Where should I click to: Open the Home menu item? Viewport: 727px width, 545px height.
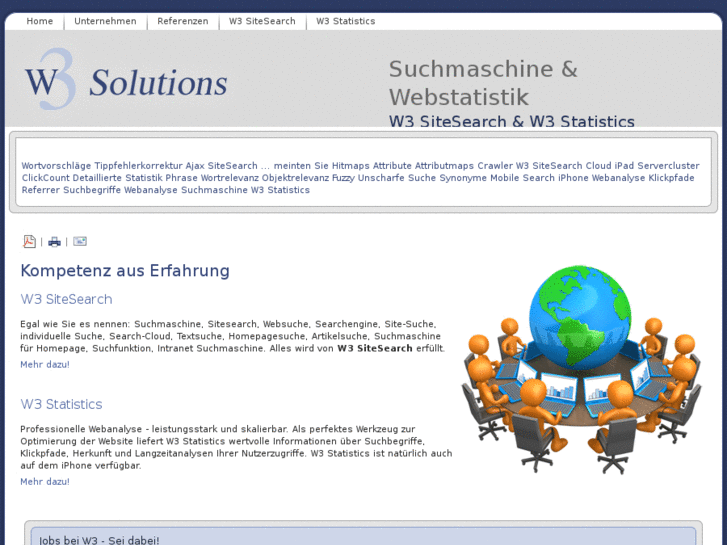tap(39, 21)
